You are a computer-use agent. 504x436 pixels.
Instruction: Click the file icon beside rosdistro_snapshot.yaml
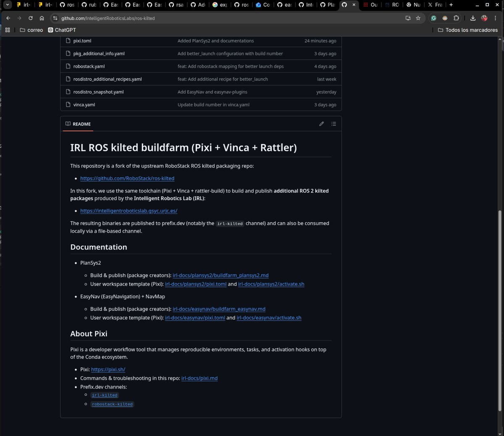pyautogui.click(x=68, y=92)
